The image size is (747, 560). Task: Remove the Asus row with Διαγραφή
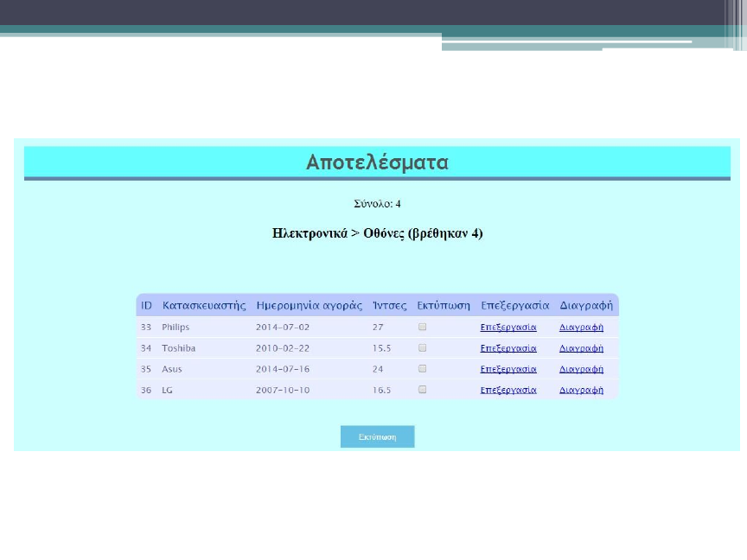coord(581,369)
